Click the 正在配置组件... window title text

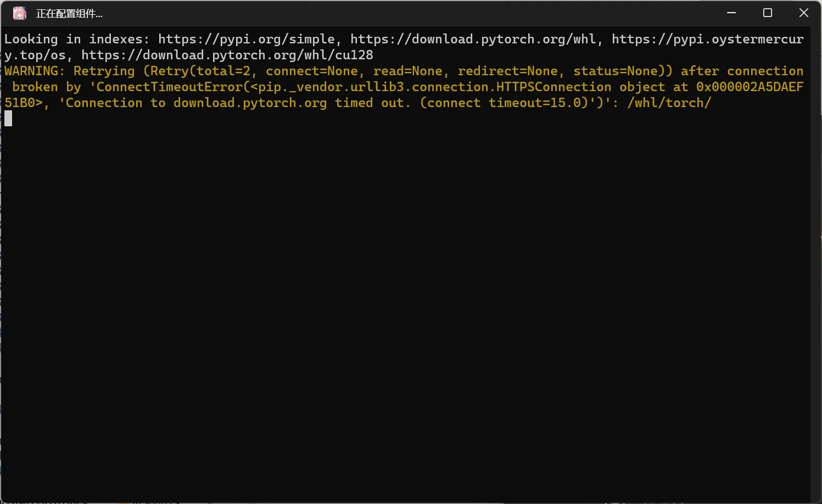(69, 14)
